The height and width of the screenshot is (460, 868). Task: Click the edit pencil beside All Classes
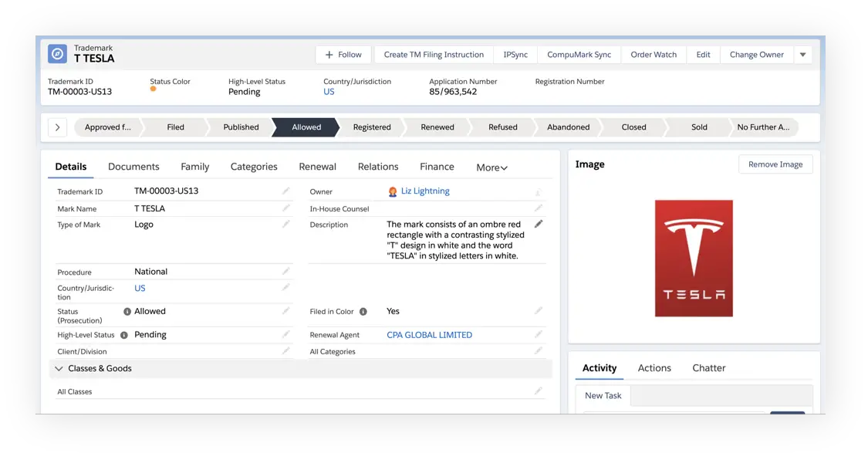pyautogui.click(x=539, y=391)
